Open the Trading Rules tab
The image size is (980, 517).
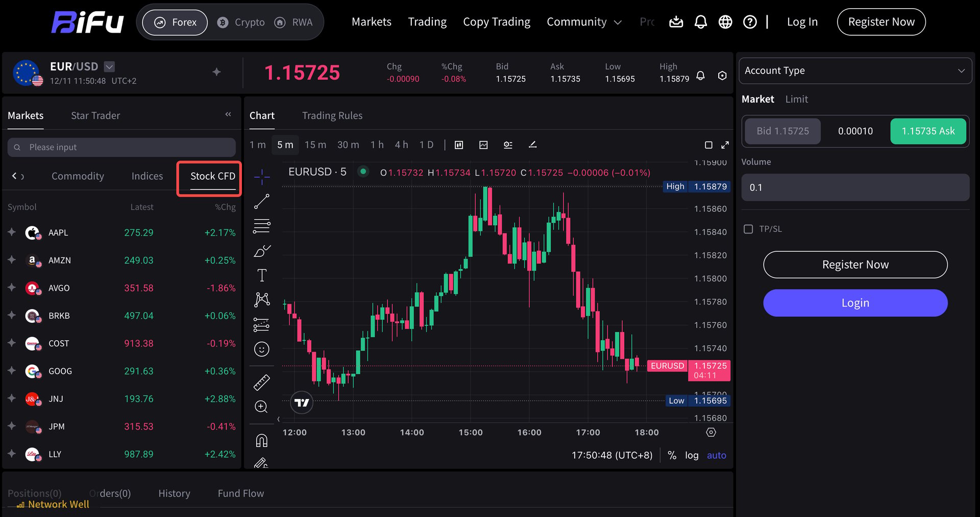[332, 115]
